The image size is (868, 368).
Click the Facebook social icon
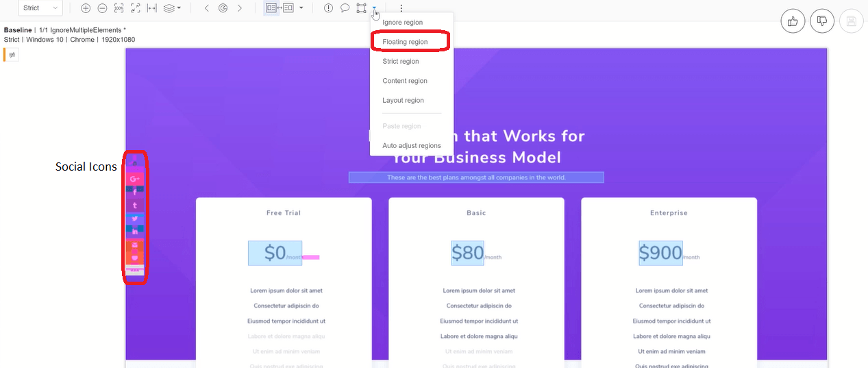coord(134,193)
